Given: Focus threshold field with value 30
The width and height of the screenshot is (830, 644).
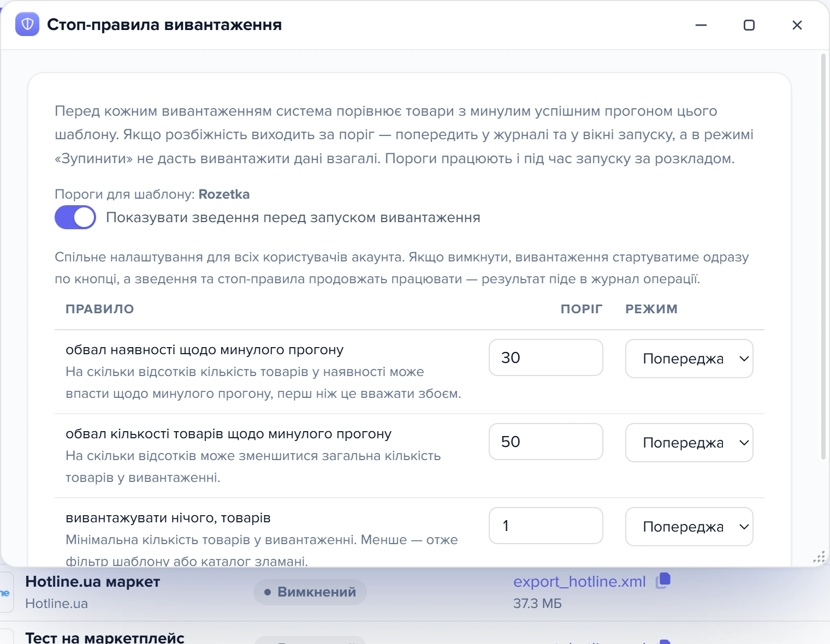Looking at the screenshot, I should 546,357.
